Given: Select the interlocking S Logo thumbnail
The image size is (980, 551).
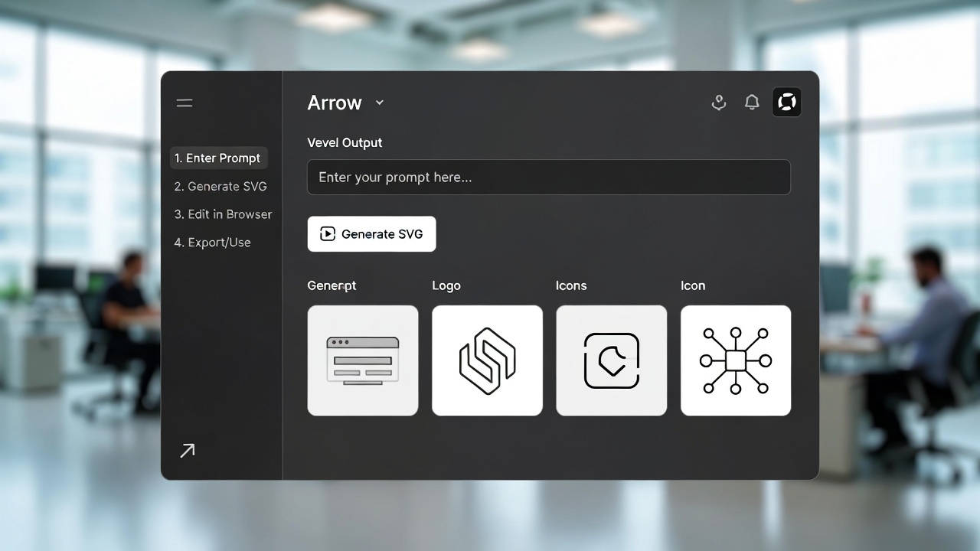Looking at the screenshot, I should [x=487, y=360].
